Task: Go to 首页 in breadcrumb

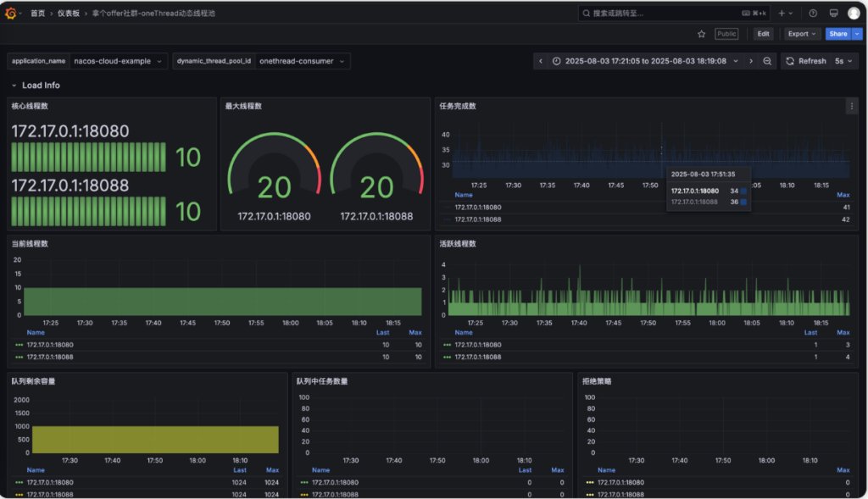Action: pyautogui.click(x=38, y=14)
